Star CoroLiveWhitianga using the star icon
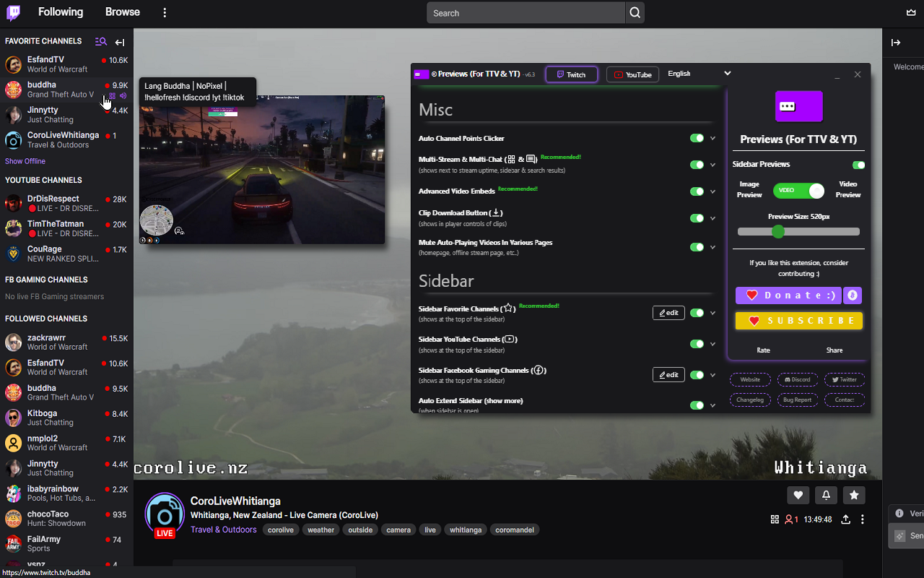 click(x=854, y=495)
